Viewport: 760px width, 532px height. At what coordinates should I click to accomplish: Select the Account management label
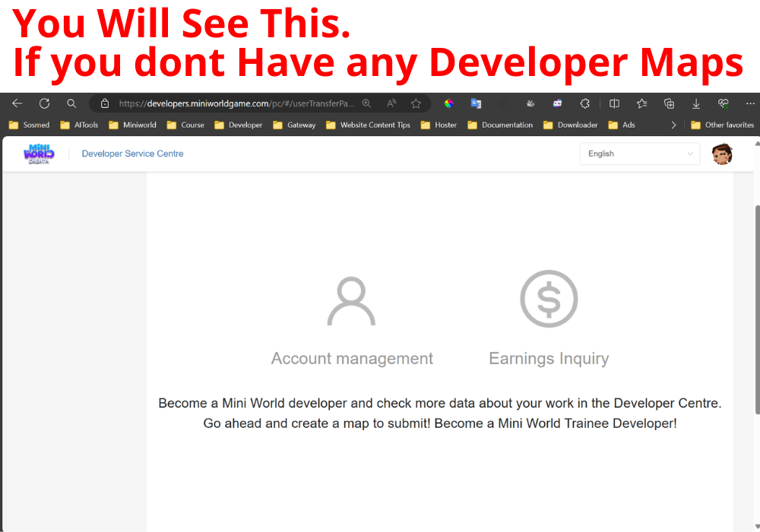pos(352,359)
